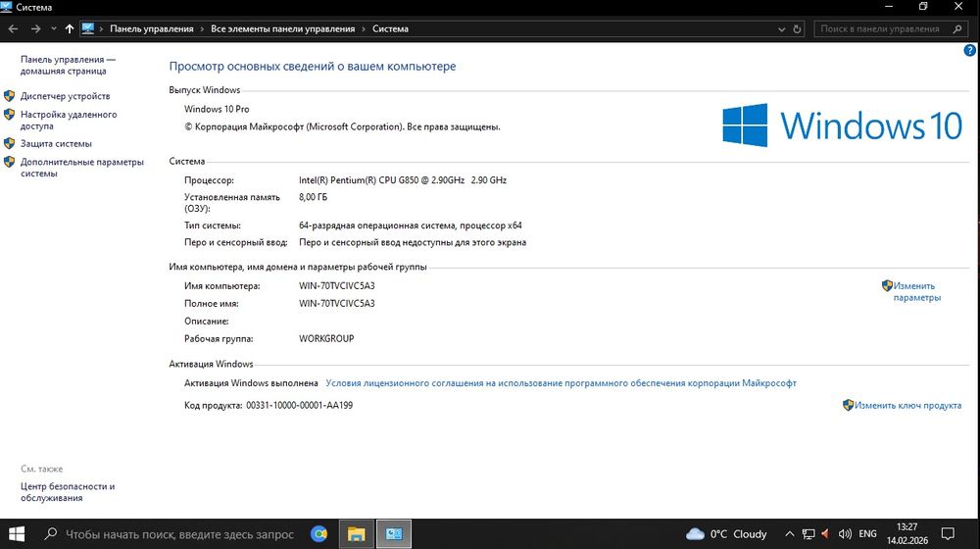Open the clock showing 13:27
The height and width of the screenshot is (549, 980).
[x=906, y=534]
